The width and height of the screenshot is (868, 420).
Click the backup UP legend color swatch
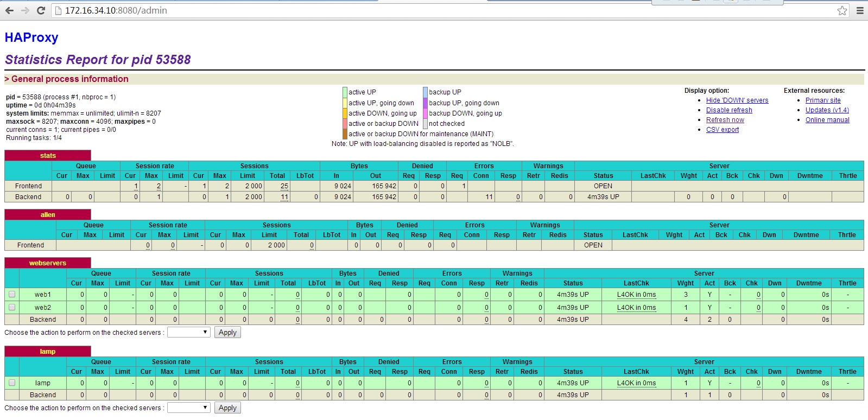pos(426,92)
